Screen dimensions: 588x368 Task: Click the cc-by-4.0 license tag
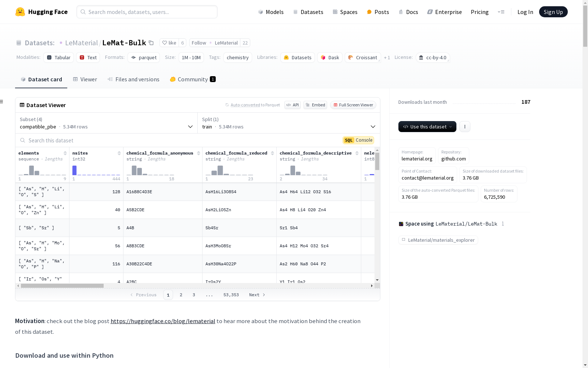click(x=433, y=57)
